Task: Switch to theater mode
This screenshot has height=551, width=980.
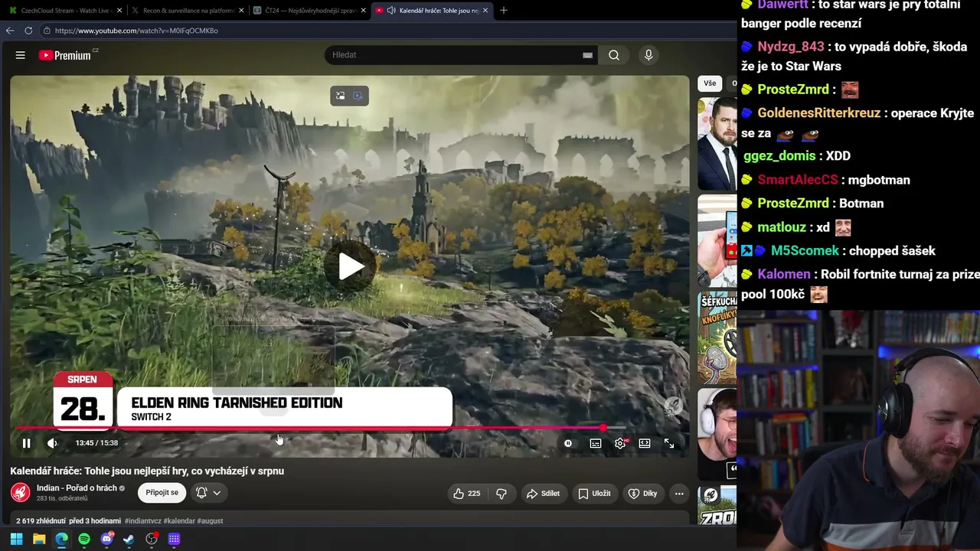Action: [x=645, y=443]
